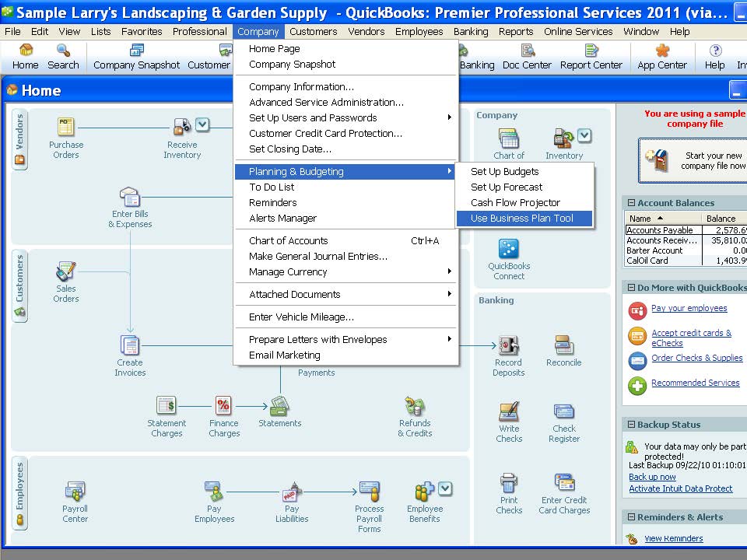This screenshot has width=747, height=560.
Task: Open Report Center from the toolbar
Action: click(x=591, y=57)
